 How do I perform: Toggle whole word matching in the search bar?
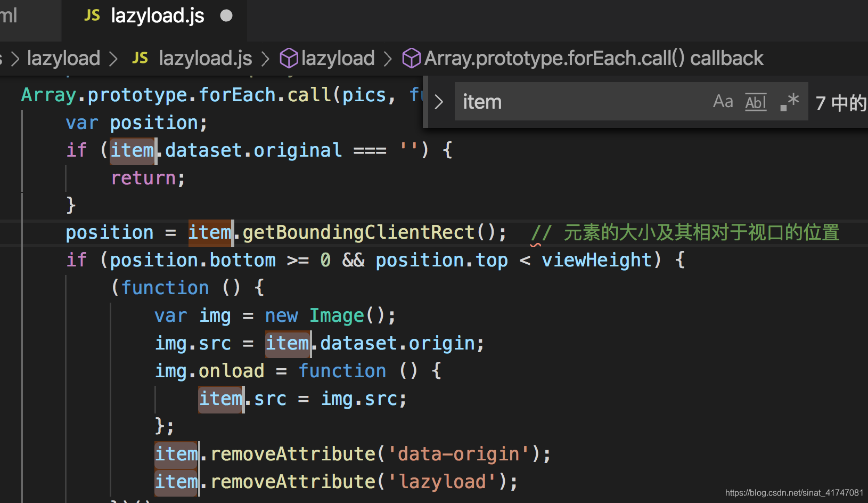click(x=755, y=102)
